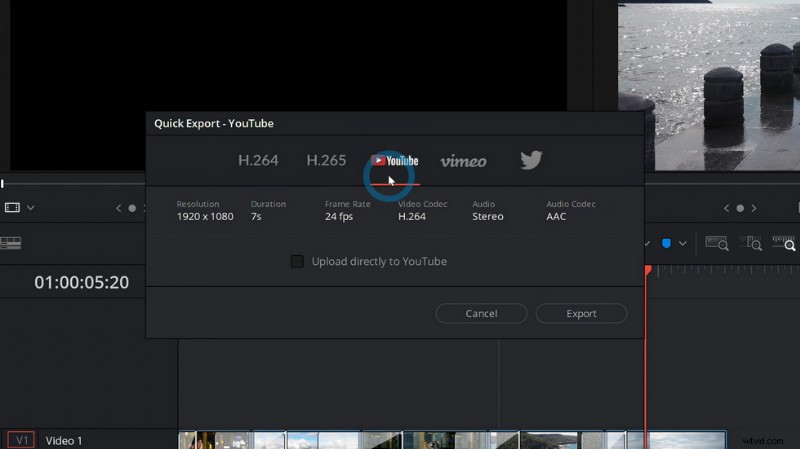Image resolution: width=800 pixels, height=449 pixels.
Task: Choose the Twitter bird export preset
Action: pos(531,160)
